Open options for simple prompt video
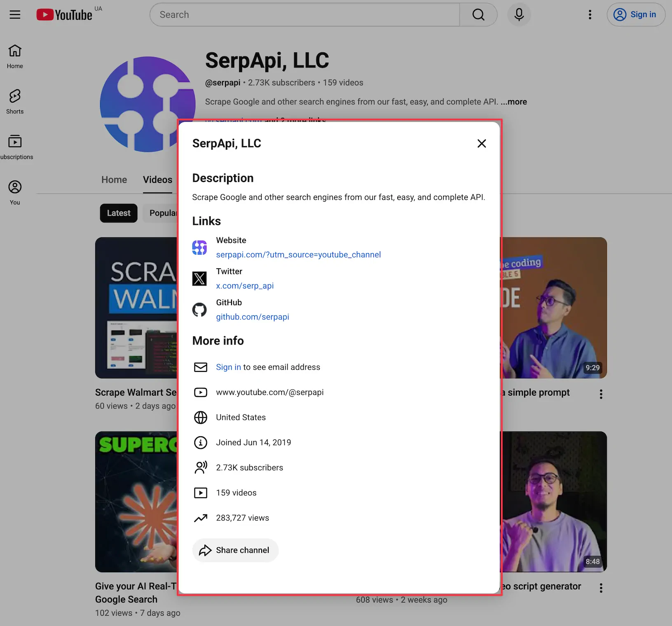This screenshot has width=672, height=626. coord(601,394)
